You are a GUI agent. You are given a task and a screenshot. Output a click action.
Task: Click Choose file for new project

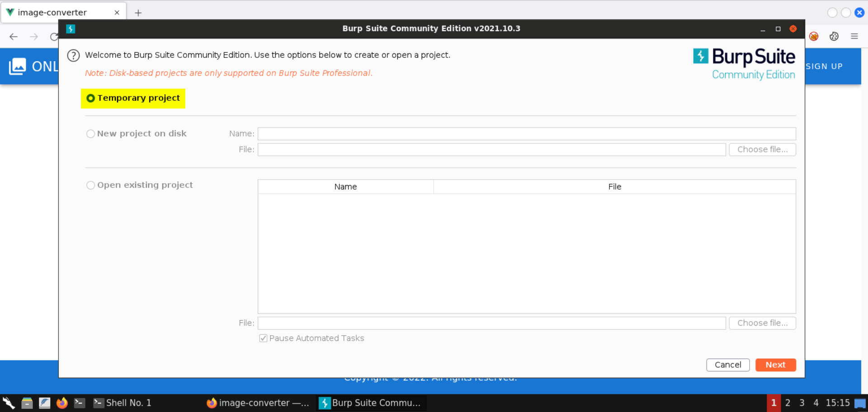(762, 150)
